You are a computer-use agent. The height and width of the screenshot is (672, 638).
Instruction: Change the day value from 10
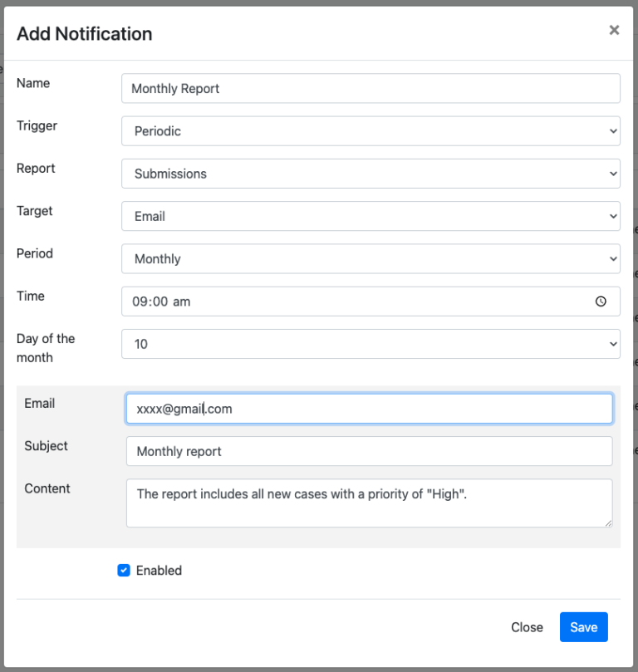371,343
